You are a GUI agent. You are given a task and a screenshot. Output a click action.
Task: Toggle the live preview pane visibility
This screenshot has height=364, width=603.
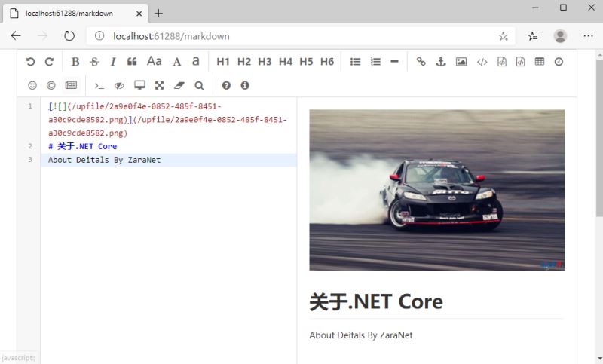pos(119,85)
